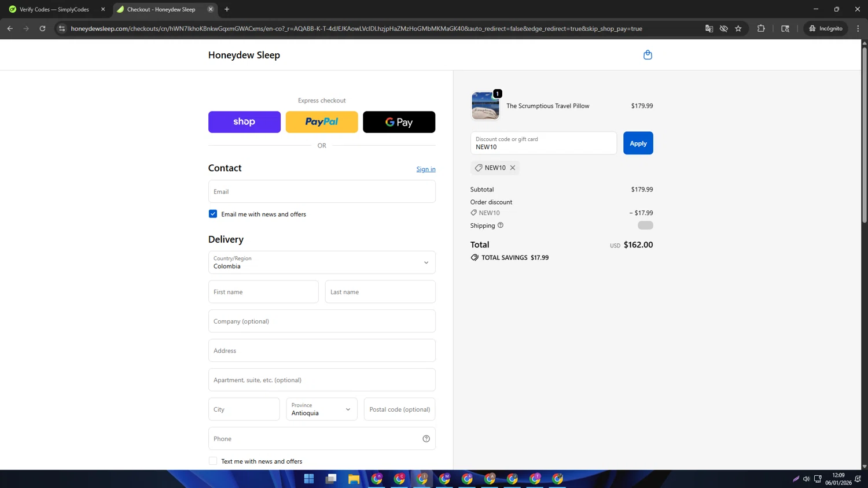
Task: Click the Company (optional) field
Action: tap(322, 321)
